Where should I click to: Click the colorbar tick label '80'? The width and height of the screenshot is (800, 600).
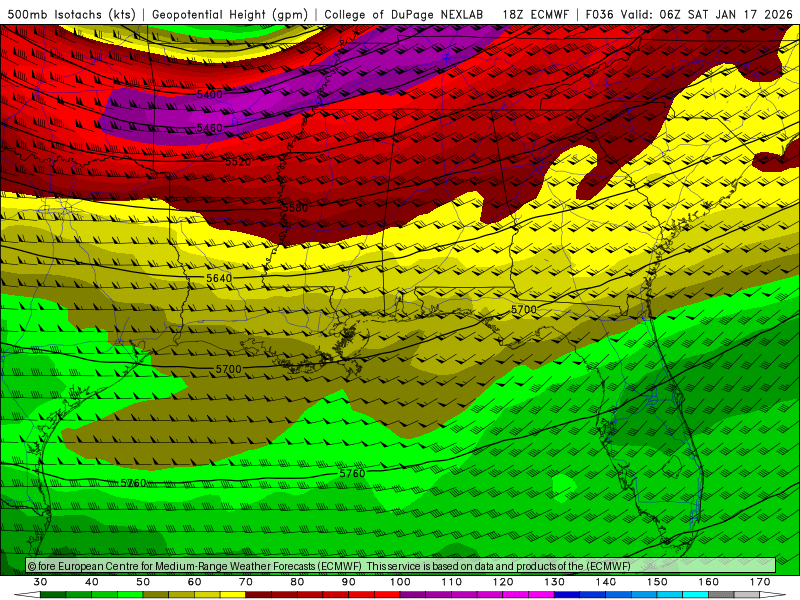click(297, 582)
